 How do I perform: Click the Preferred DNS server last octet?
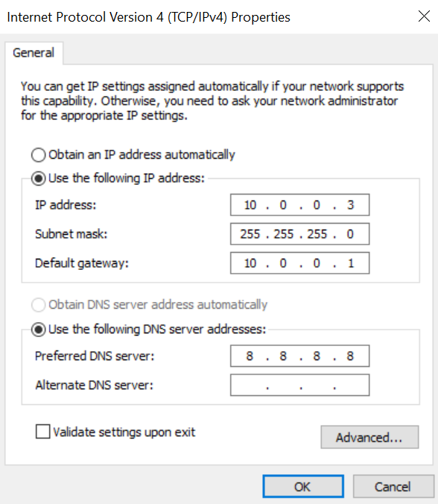pos(350,356)
